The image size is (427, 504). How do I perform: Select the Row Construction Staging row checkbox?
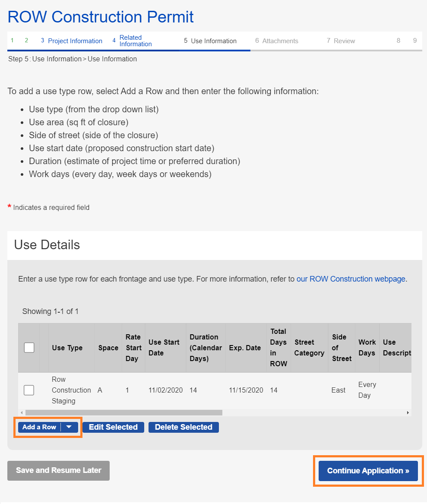[x=29, y=390]
